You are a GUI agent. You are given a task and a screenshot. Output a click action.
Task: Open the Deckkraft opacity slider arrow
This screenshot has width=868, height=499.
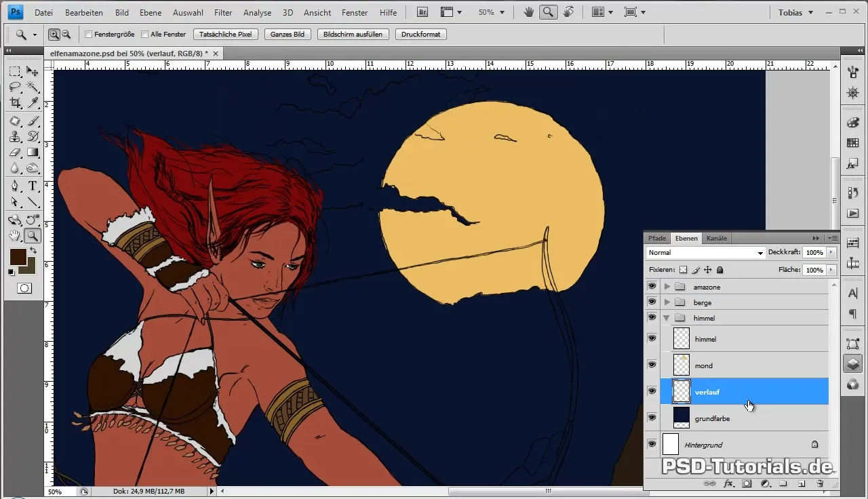click(x=832, y=252)
